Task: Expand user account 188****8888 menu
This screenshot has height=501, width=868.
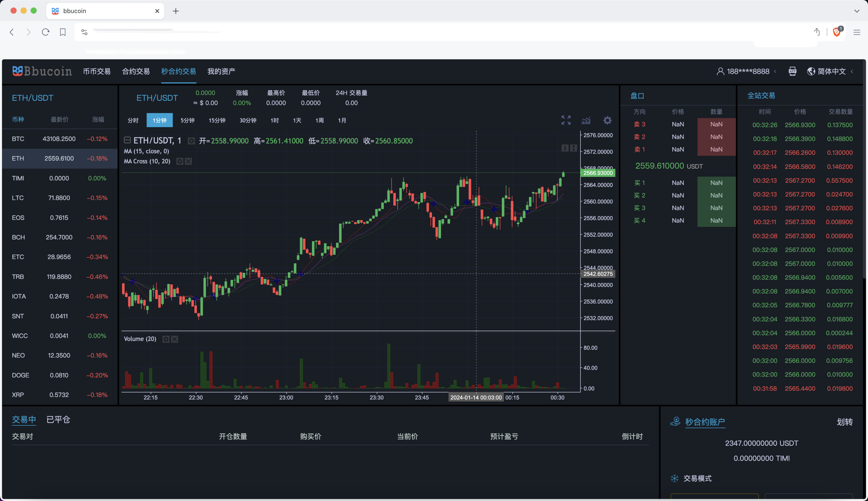Action: pyautogui.click(x=748, y=71)
